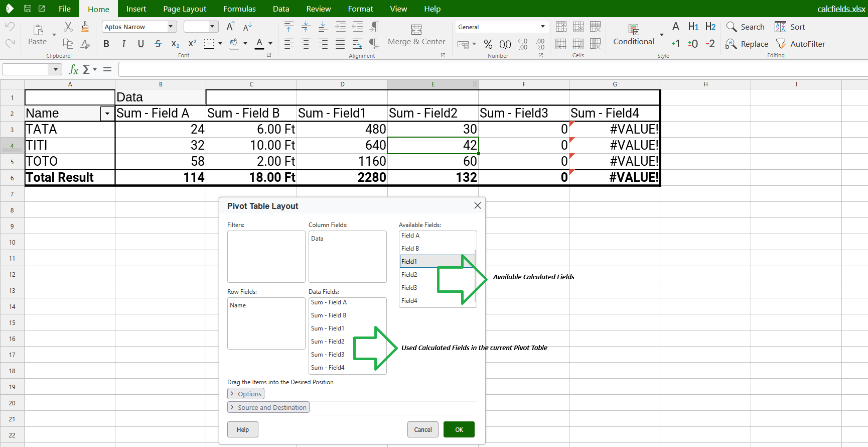868x447 pixels.
Task: Click the AutoFilter funnel icon
Action: (x=781, y=44)
